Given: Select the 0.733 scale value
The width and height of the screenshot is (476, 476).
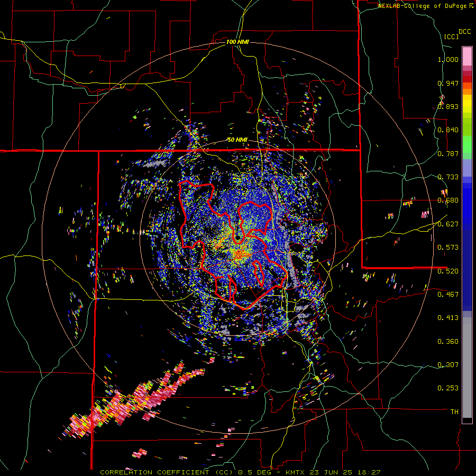Looking at the screenshot, I should click(448, 177).
